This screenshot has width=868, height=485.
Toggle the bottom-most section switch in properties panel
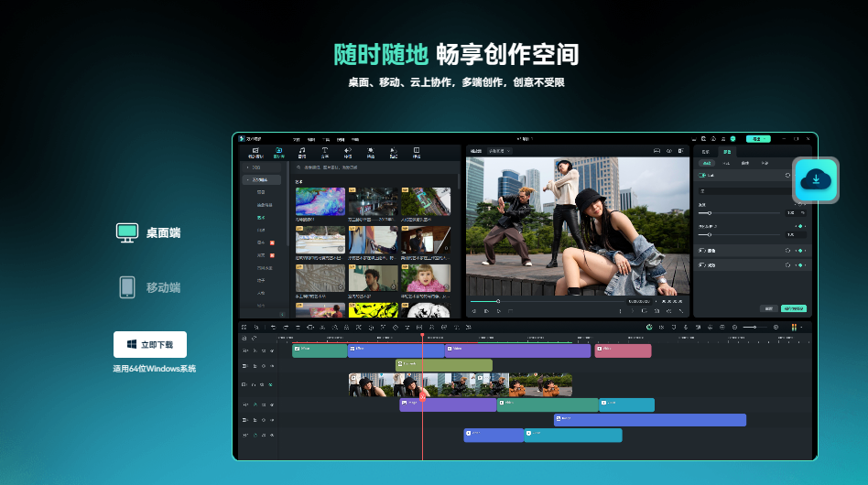pos(702,264)
